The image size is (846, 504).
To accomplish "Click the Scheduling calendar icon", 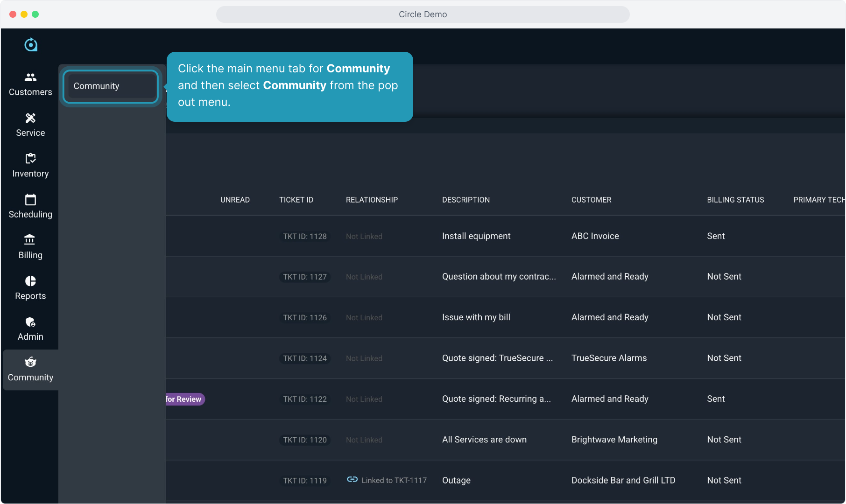I will [30, 200].
